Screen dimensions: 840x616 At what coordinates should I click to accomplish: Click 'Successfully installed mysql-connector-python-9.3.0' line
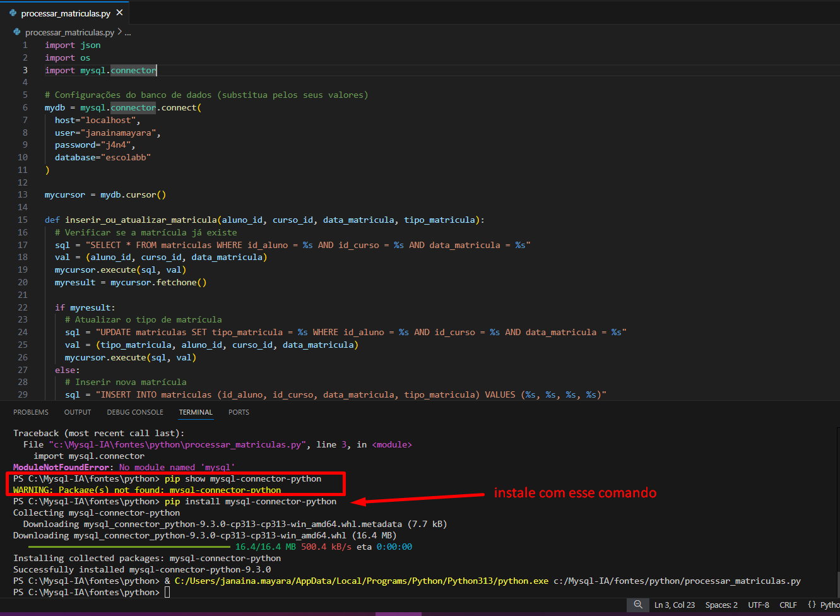point(142,569)
